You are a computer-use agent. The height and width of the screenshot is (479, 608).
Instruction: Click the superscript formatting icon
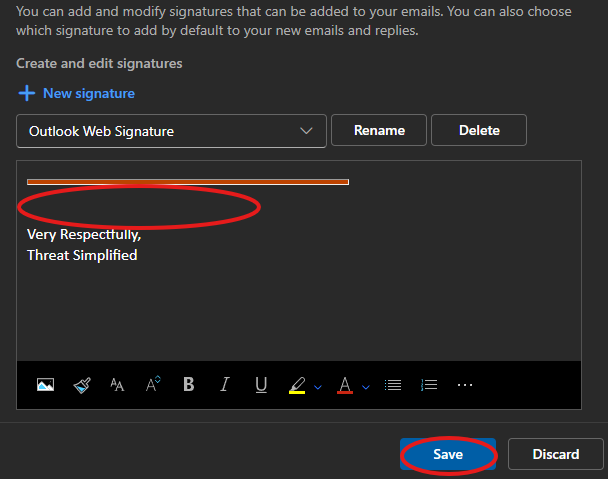click(x=153, y=385)
